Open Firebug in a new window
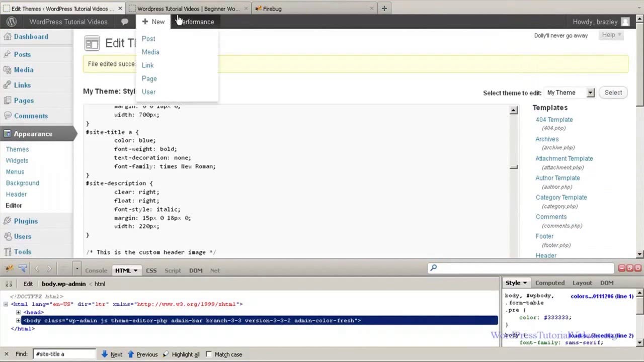This screenshot has width=644, height=362. pos(629,268)
